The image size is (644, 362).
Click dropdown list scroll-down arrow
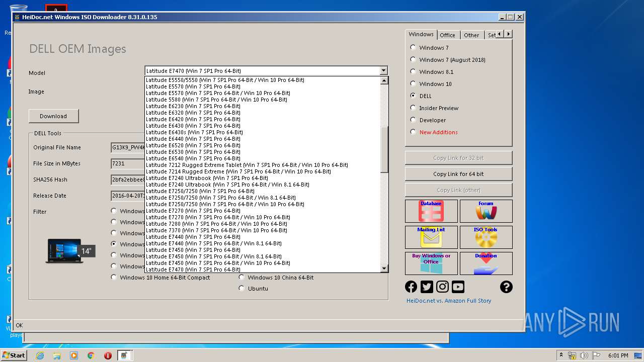click(x=384, y=268)
